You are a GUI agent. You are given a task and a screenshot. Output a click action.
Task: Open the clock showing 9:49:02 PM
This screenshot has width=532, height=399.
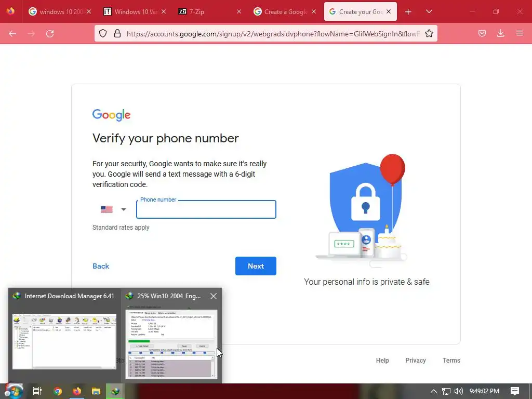[484, 391]
